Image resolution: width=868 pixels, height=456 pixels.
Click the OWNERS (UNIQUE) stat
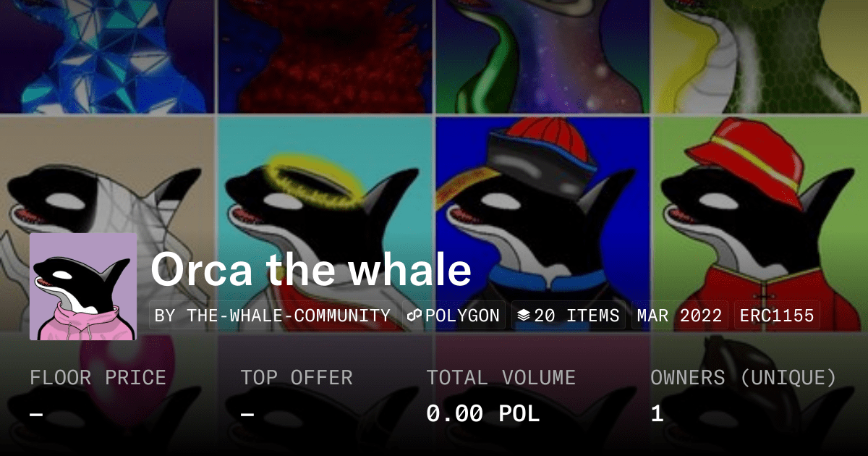[743, 396]
